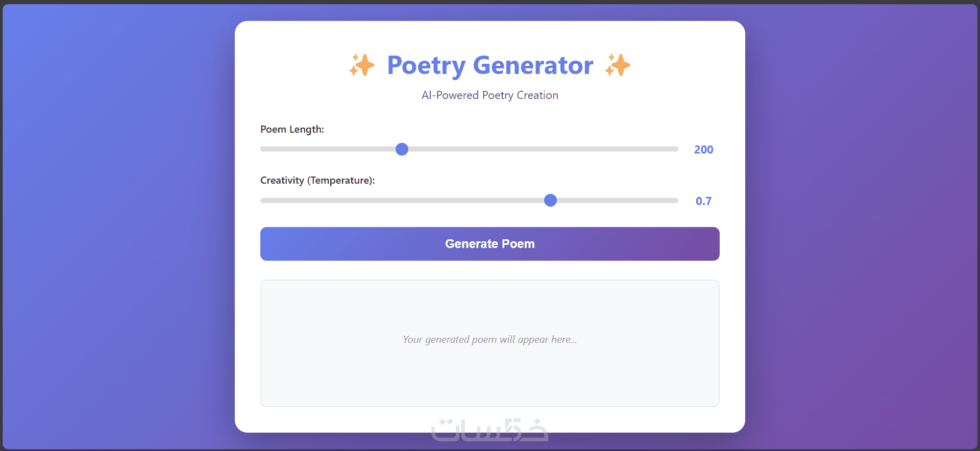Click the sparkle icon right of the title
The width and height of the screenshot is (980, 451).
coord(618,65)
